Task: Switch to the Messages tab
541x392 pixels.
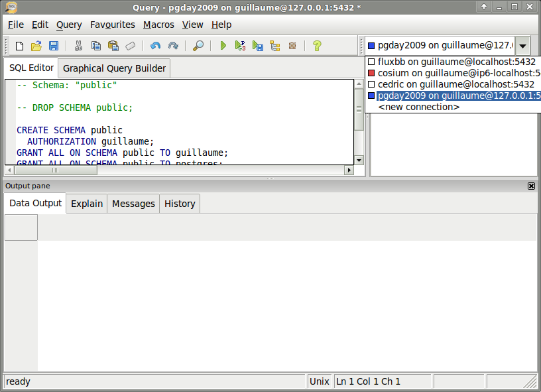Action: click(133, 204)
